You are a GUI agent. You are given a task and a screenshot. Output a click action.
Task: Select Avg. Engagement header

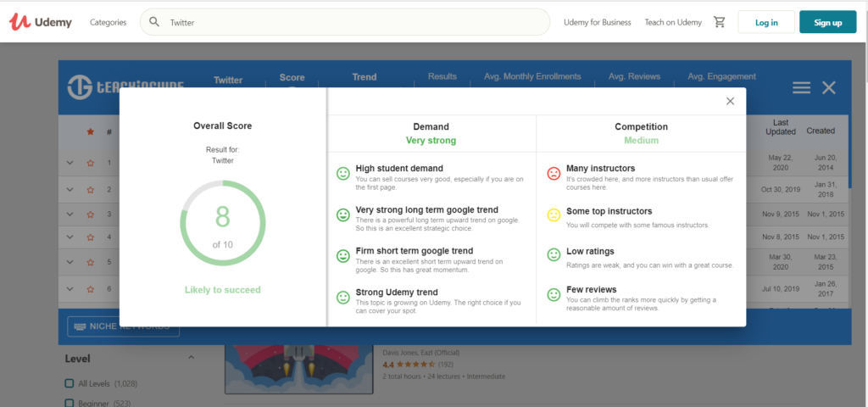(722, 76)
